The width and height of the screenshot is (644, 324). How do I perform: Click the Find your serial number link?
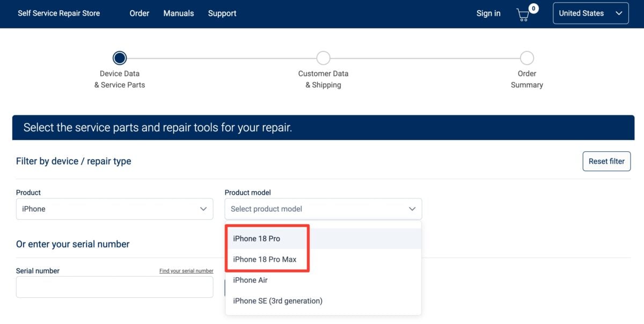(x=186, y=271)
